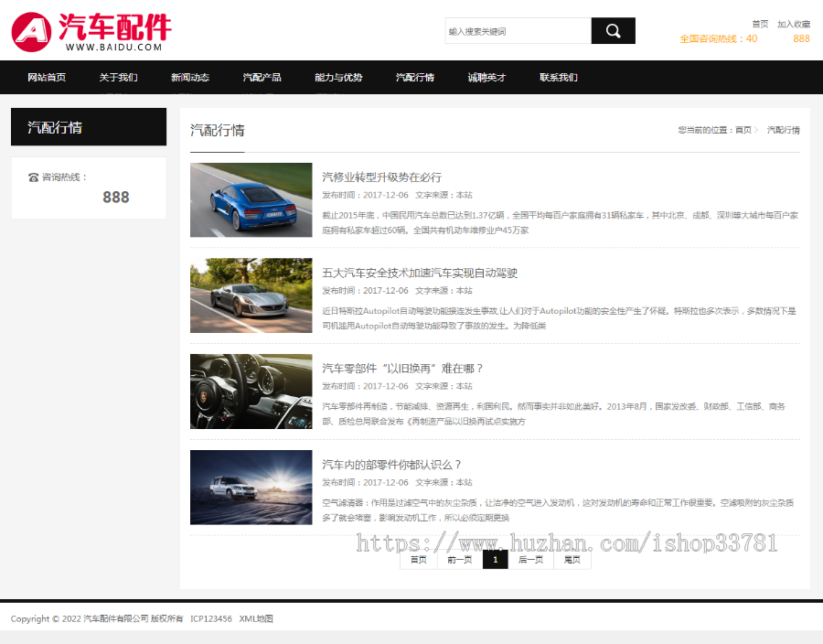This screenshot has width=823, height=644.
Task: Open the Porsche interior thumbnail
Action: 251,392
